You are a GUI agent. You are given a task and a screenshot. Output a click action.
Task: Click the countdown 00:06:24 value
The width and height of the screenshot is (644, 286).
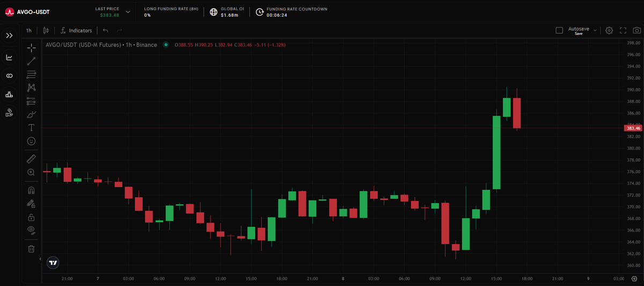(277, 15)
